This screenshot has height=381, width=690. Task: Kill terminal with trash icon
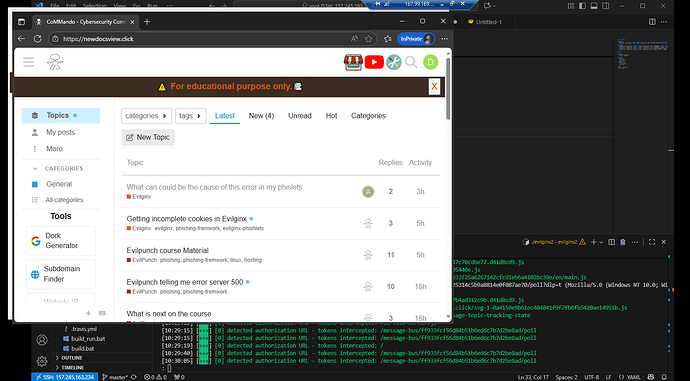coord(623,242)
